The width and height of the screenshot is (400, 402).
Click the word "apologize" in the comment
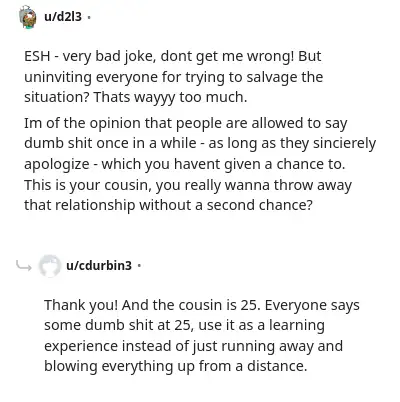(57, 164)
